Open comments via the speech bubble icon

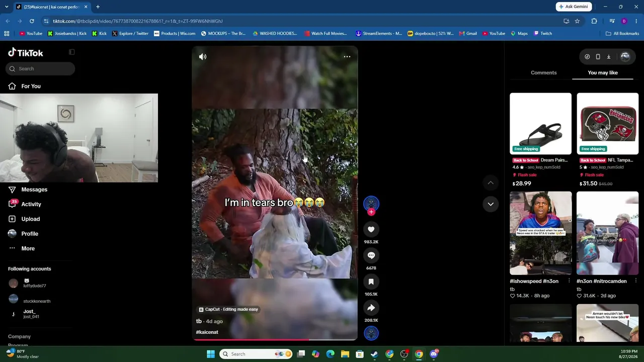371,255
